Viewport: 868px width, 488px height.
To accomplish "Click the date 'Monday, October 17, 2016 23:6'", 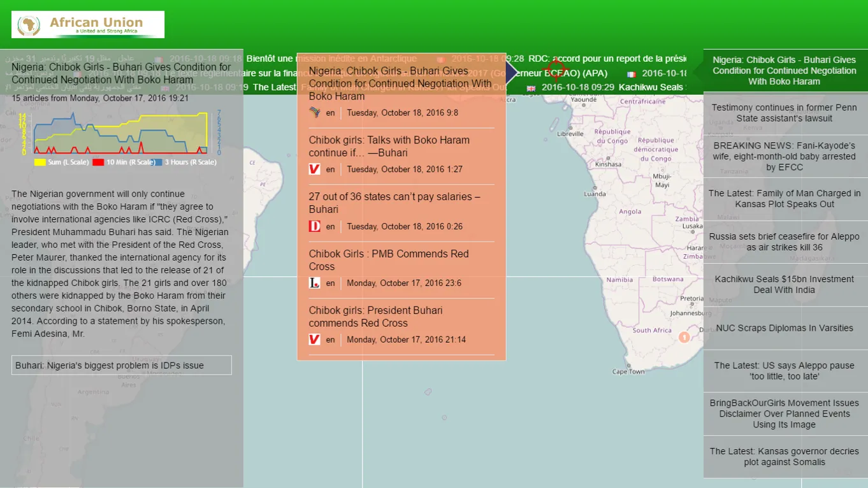I will click(404, 283).
